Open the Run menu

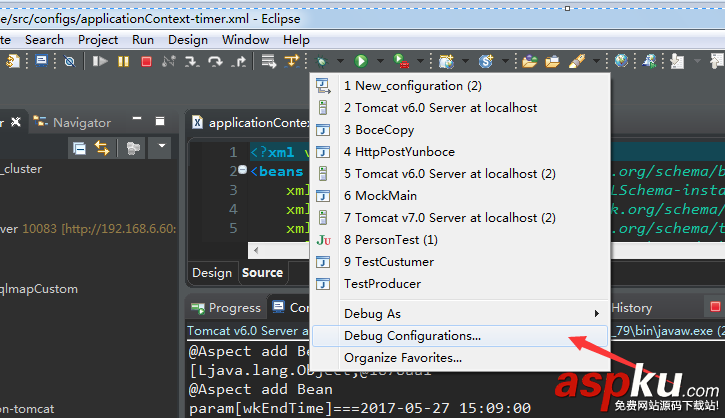143,40
